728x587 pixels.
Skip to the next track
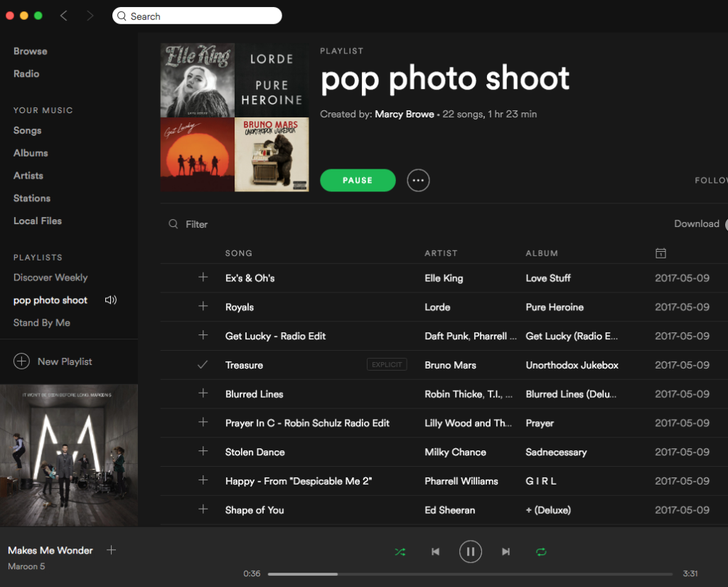click(x=505, y=551)
